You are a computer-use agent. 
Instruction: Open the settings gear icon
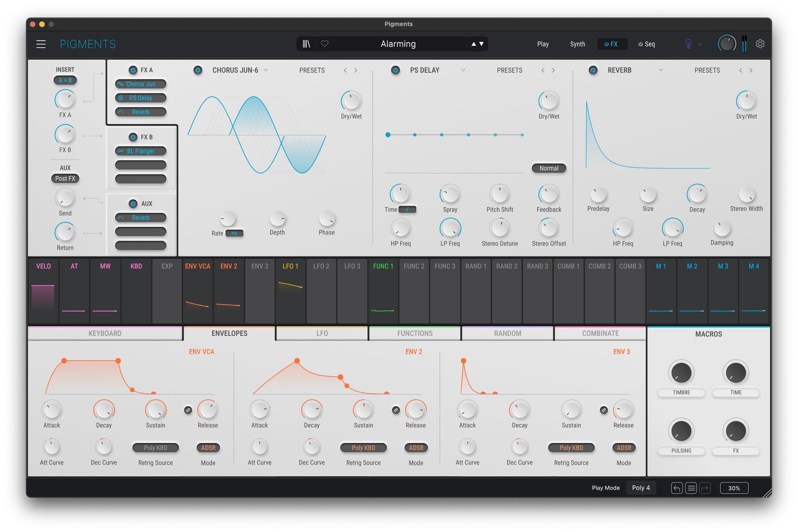click(x=760, y=44)
